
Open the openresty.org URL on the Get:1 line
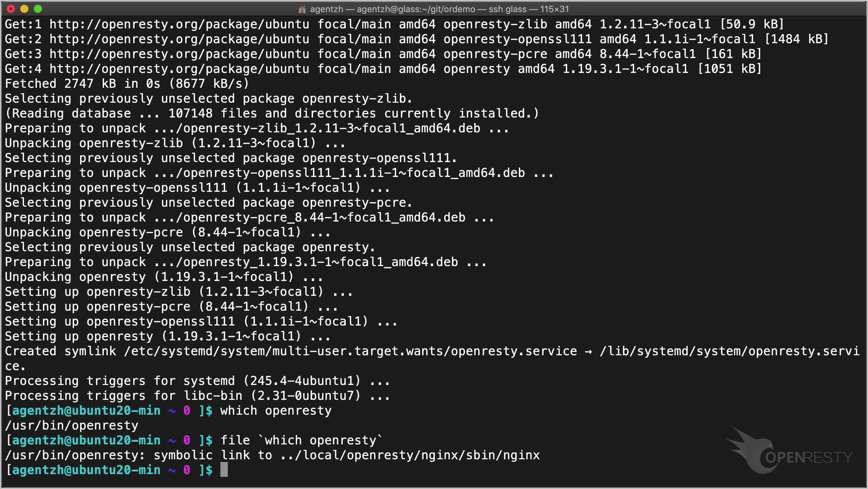click(179, 24)
